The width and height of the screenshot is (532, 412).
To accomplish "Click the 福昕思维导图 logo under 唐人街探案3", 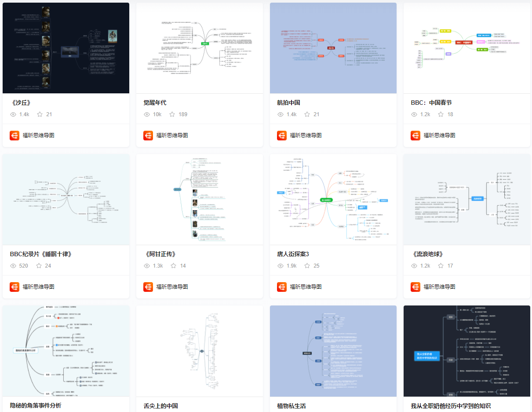I will coord(282,287).
